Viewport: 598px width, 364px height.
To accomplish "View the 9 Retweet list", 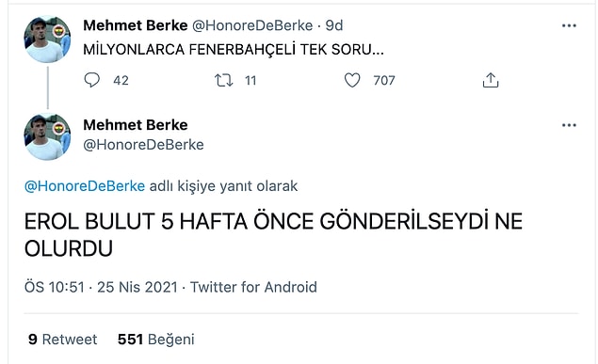I will tap(62, 340).
